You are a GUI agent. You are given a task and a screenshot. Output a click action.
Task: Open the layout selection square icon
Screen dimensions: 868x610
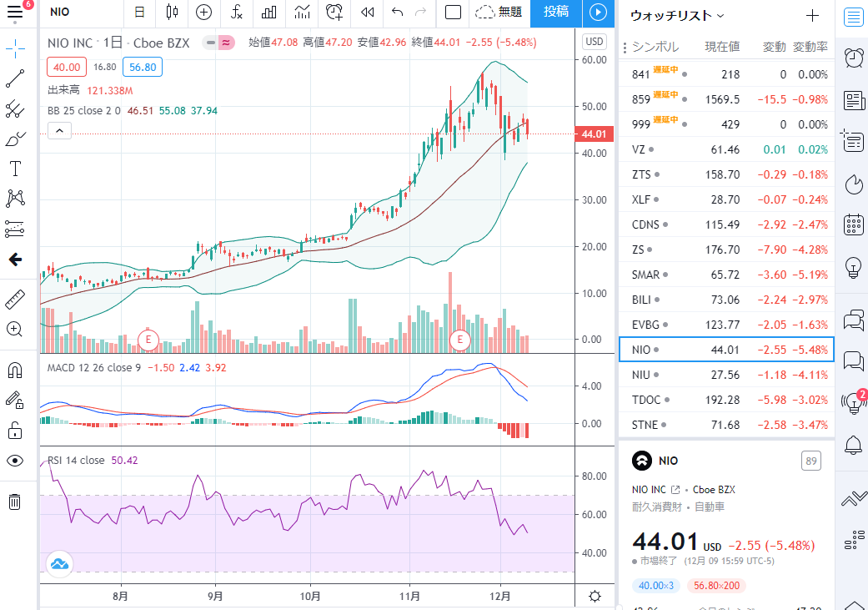point(453,13)
